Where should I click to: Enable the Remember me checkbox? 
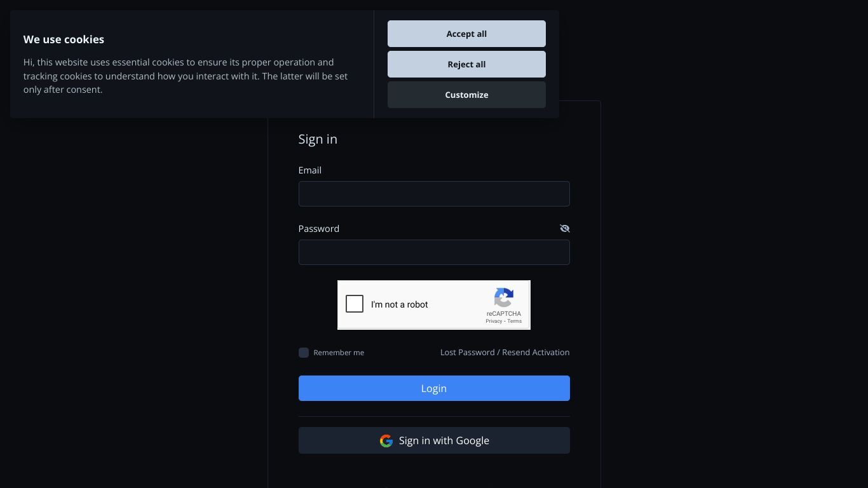pyautogui.click(x=304, y=353)
